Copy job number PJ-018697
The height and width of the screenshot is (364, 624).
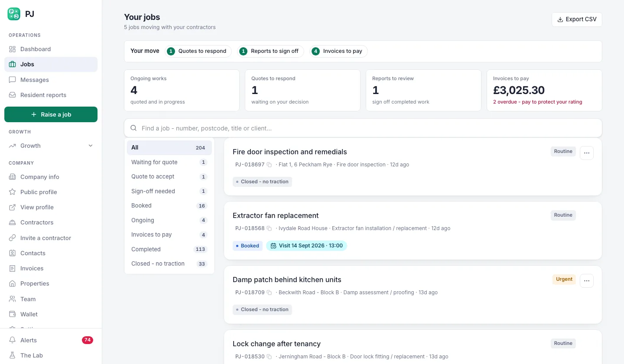pyautogui.click(x=269, y=165)
